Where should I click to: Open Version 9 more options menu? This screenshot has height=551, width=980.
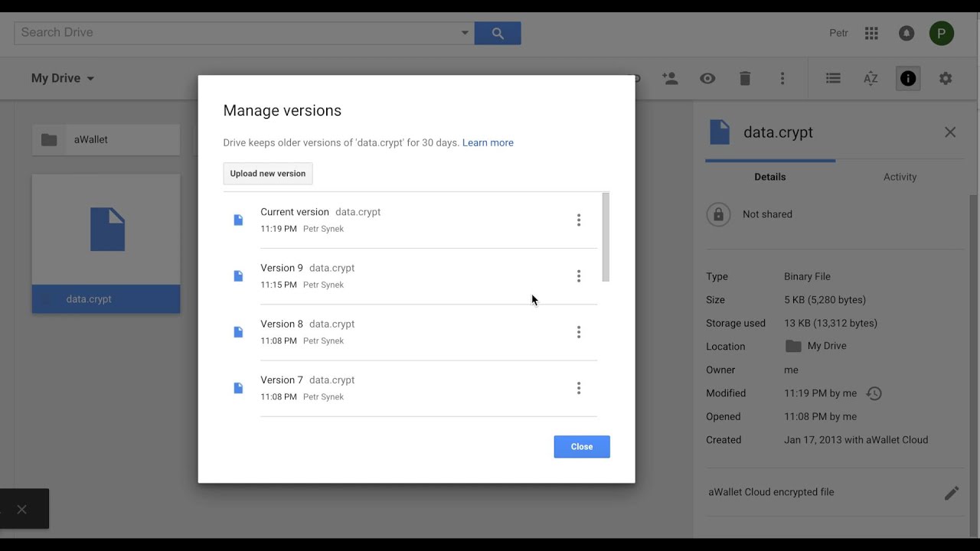tap(579, 276)
